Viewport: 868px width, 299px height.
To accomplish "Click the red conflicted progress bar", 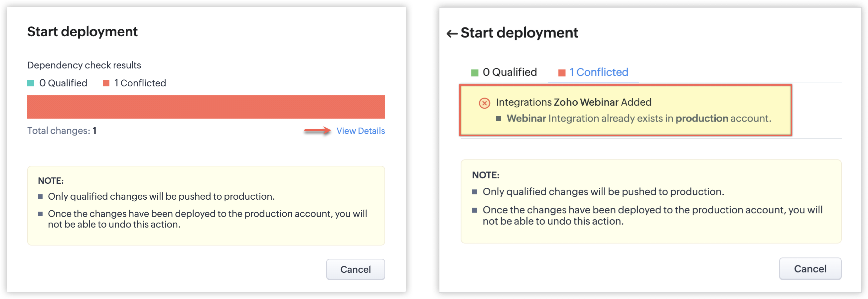I will (206, 107).
